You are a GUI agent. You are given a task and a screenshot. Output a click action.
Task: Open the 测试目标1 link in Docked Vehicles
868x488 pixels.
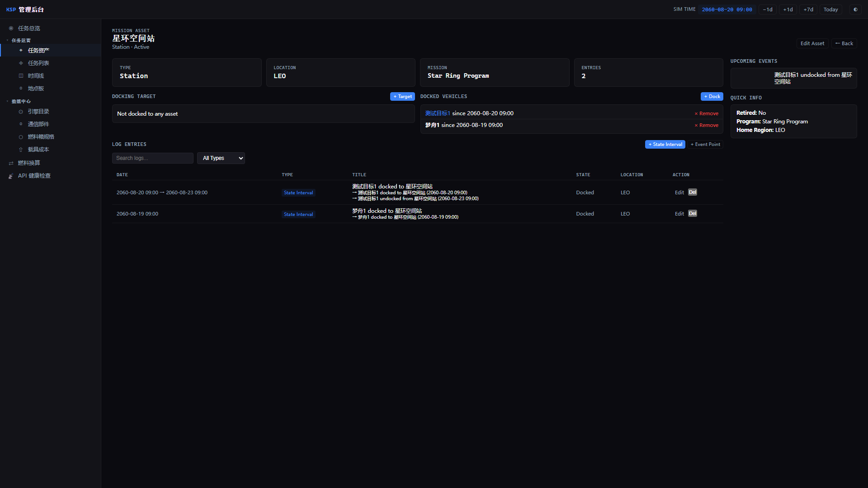click(438, 113)
